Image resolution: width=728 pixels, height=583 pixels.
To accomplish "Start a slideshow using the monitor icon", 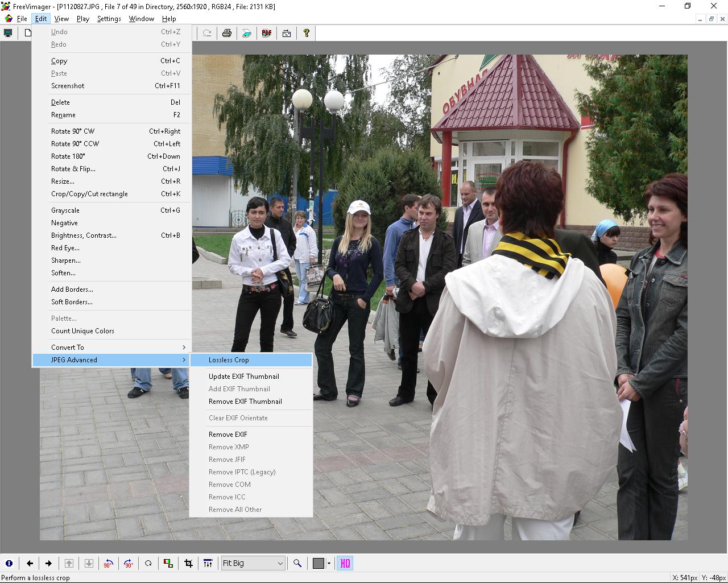I will click(8, 33).
